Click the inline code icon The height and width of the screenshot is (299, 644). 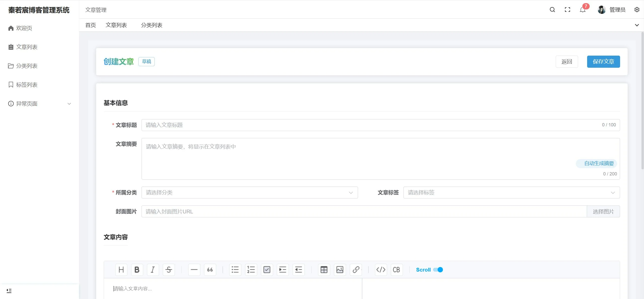click(381, 270)
